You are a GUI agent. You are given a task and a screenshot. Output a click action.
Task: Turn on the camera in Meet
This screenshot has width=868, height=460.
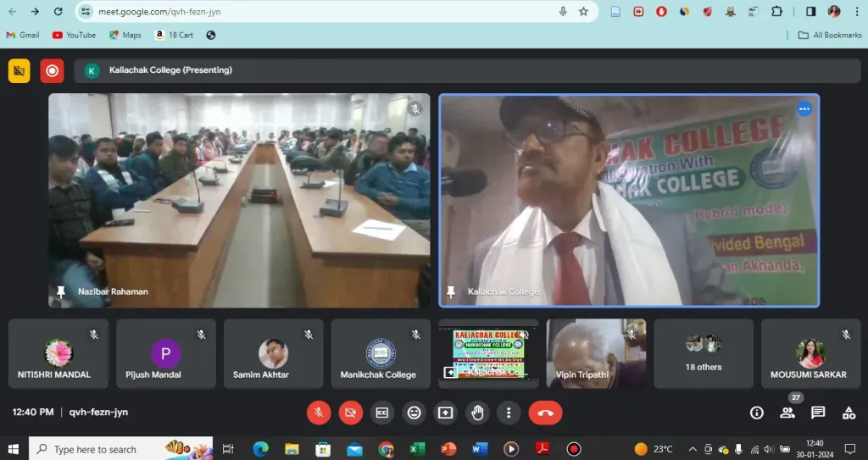[350, 413]
